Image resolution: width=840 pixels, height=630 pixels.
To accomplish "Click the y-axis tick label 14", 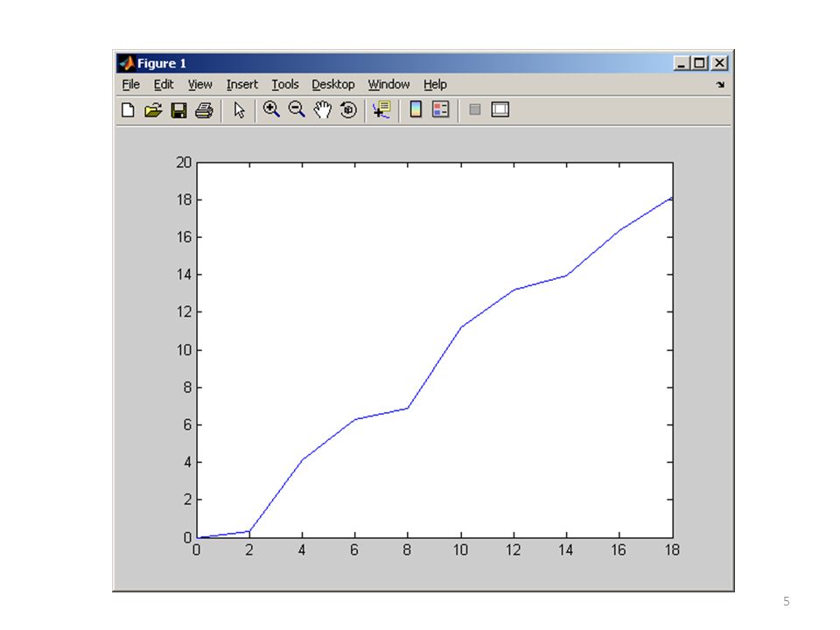I will tap(184, 275).
